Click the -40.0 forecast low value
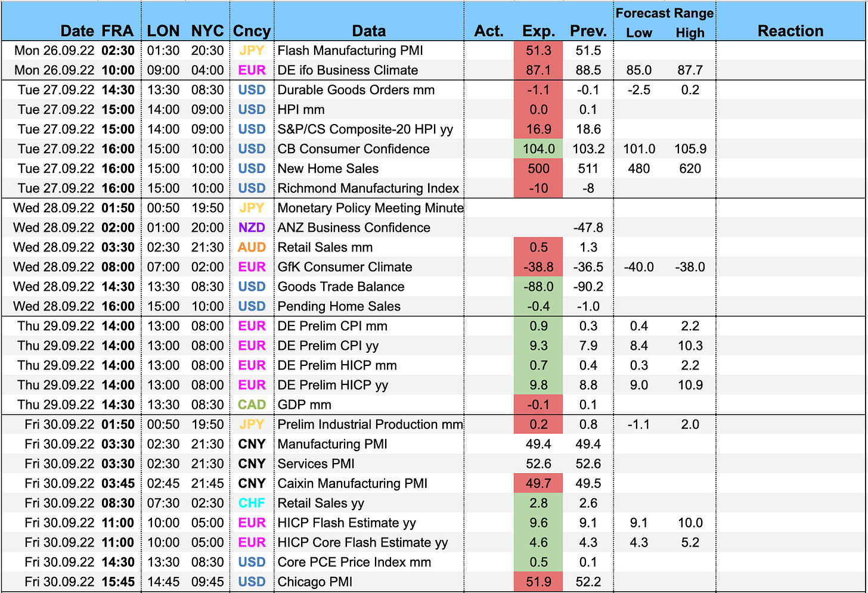The height and width of the screenshot is (593, 868). point(638,267)
